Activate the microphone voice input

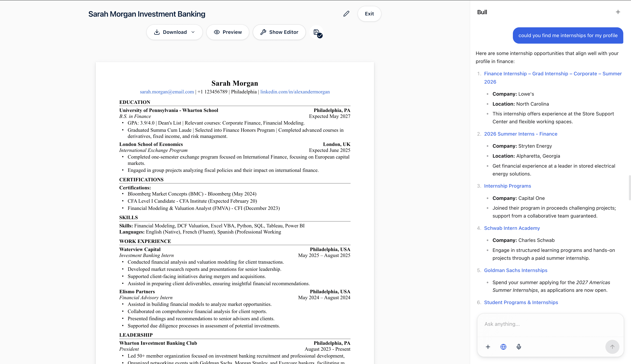click(x=519, y=347)
